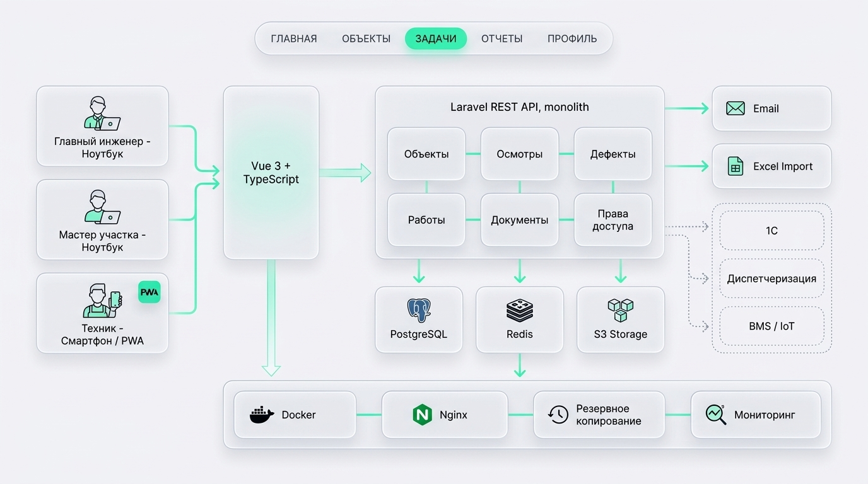Click the Redis label
The width and height of the screenshot is (868, 484).
pos(520,334)
